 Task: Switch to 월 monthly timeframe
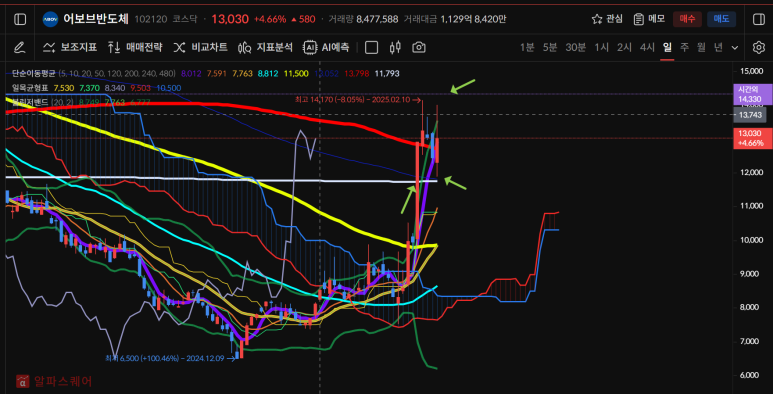[702, 47]
